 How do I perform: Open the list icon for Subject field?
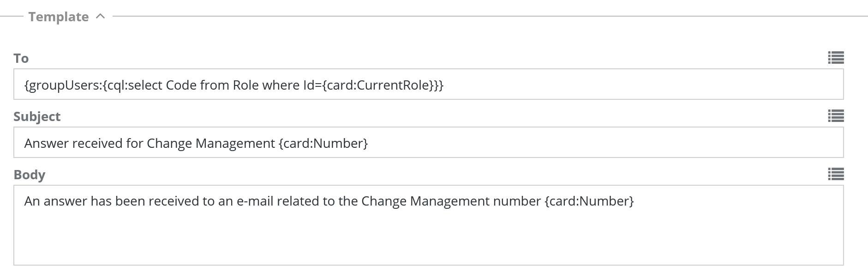(836, 116)
